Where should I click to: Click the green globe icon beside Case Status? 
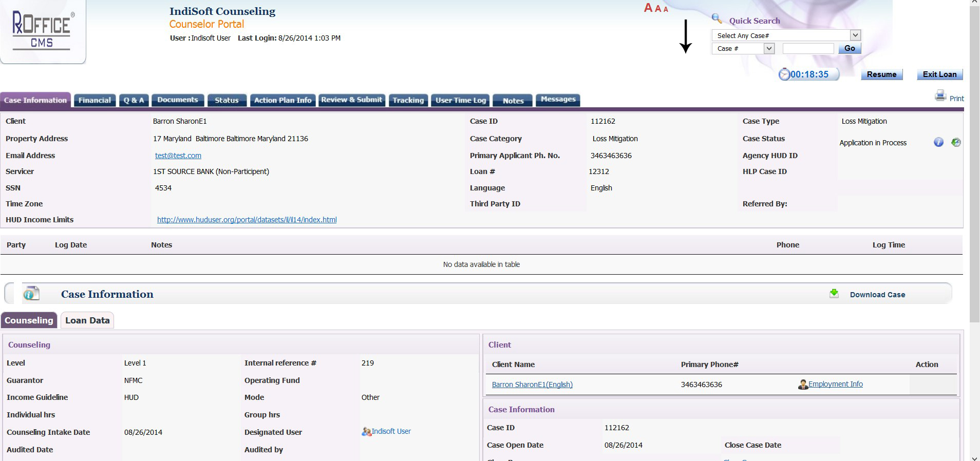pos(956,142)
